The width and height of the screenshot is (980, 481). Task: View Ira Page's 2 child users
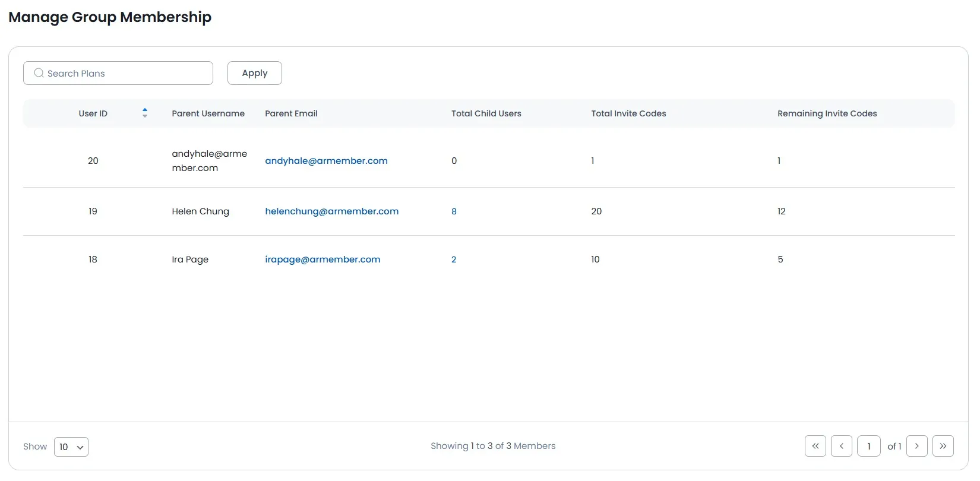(x=454, y=260)
